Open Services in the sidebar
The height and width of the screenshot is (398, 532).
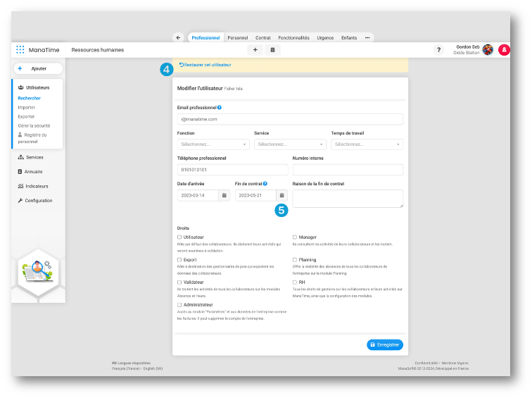coord(34,157)
